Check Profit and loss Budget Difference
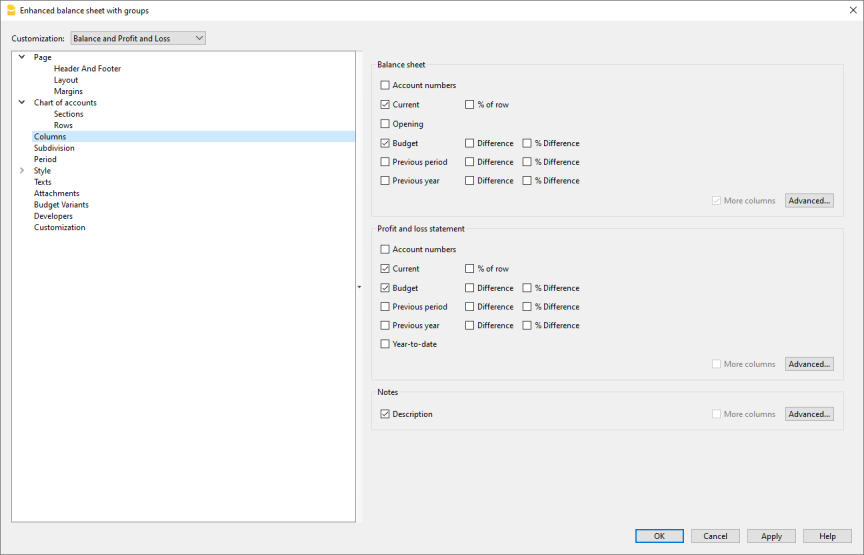This screenshot has height=555, width=864. coord(469,288)
